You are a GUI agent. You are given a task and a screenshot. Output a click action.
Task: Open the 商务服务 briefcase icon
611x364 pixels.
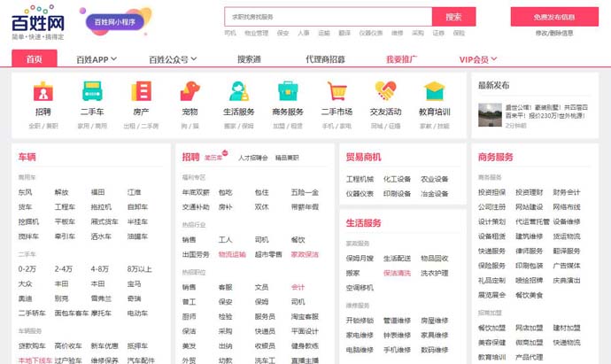[288, 91]
